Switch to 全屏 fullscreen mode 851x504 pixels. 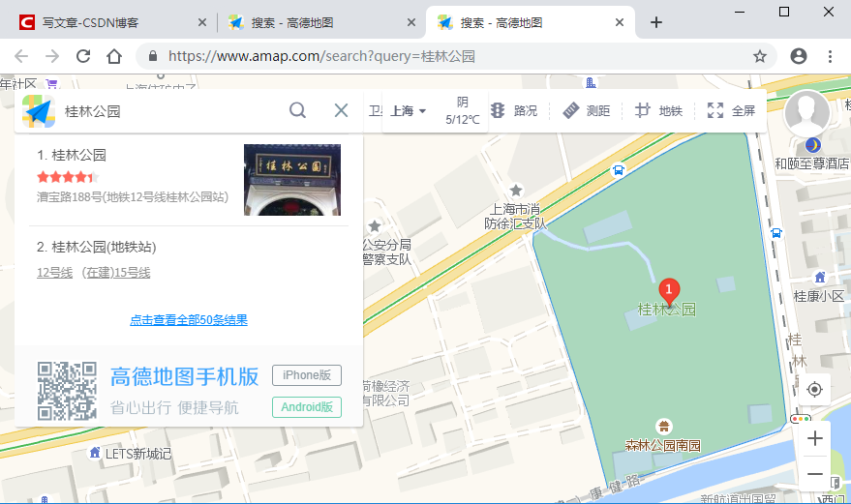point(731,110)
